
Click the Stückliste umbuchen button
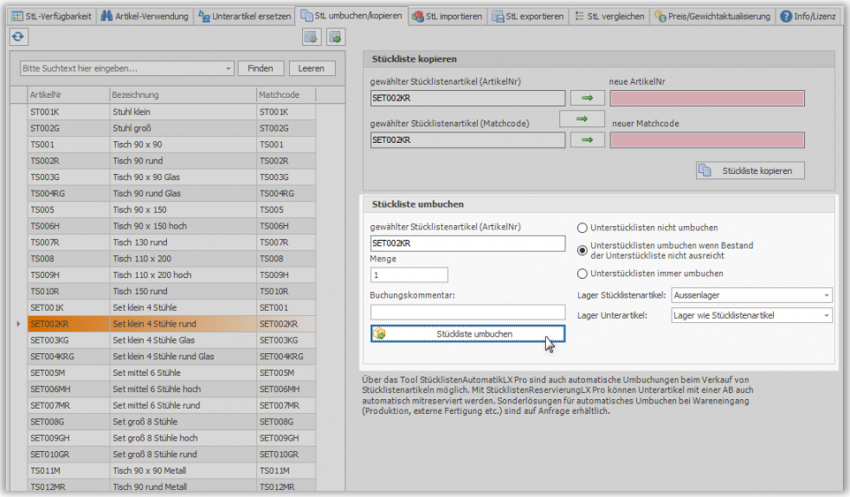click(467, 334)
